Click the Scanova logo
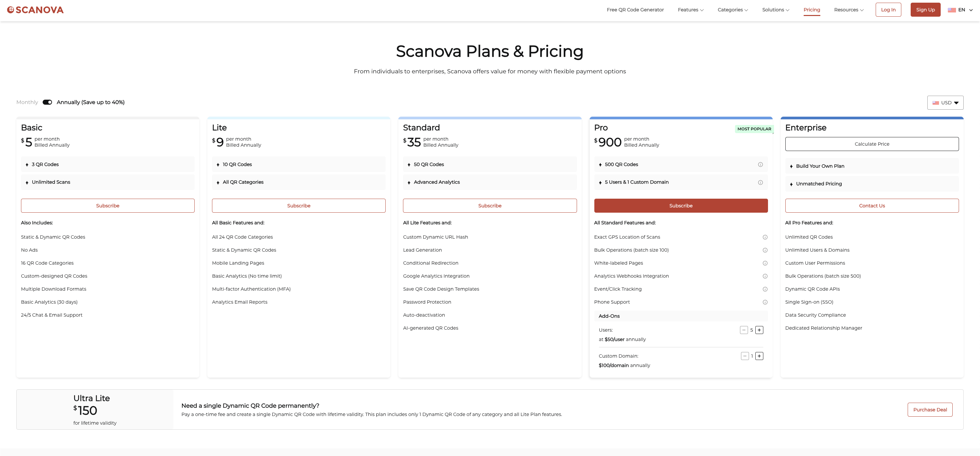This screenshot has height=456, width=980. pyautogui.click(x=35, y=10)
